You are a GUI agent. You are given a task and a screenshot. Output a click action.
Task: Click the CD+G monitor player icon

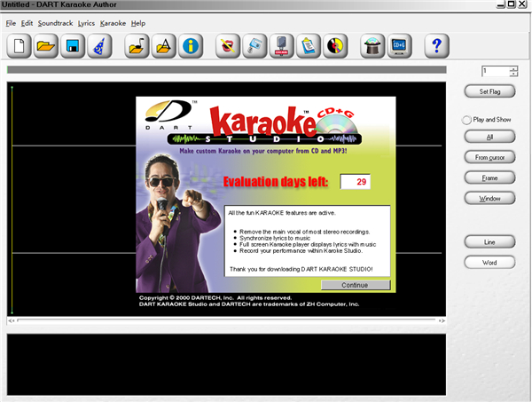pyautogui.click(x=399, y=46)
